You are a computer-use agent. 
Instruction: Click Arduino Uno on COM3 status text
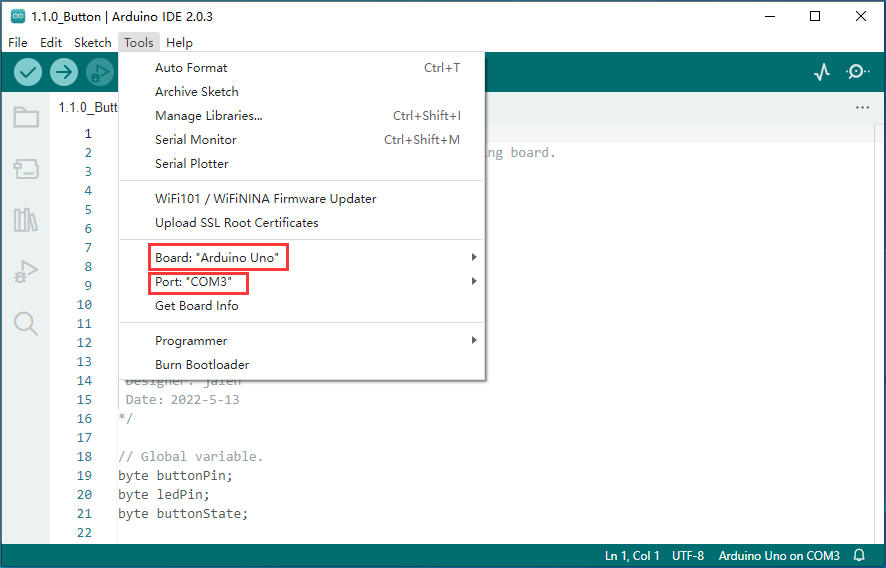point(779,556)
